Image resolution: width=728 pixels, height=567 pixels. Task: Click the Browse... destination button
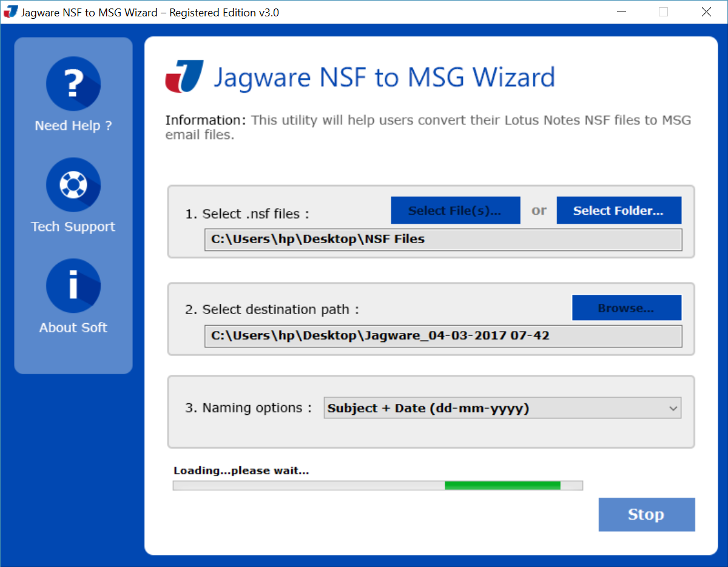[x=627, y=308]
